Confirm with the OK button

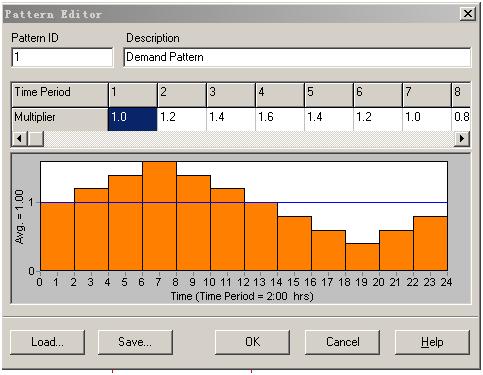point(252,342)
